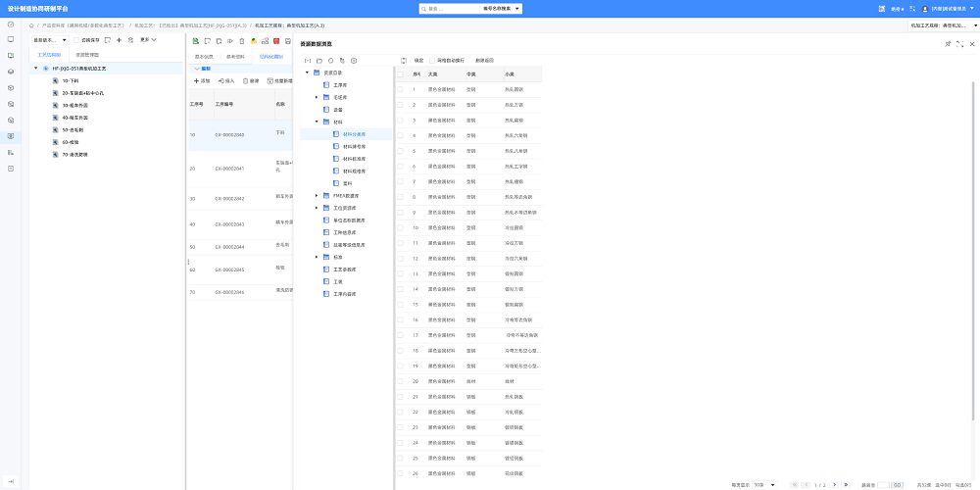Image resolution: width=980 pixels, height=490 pixels.
Task: Click the red icon in process toolbar
Action: click(276, 41)
